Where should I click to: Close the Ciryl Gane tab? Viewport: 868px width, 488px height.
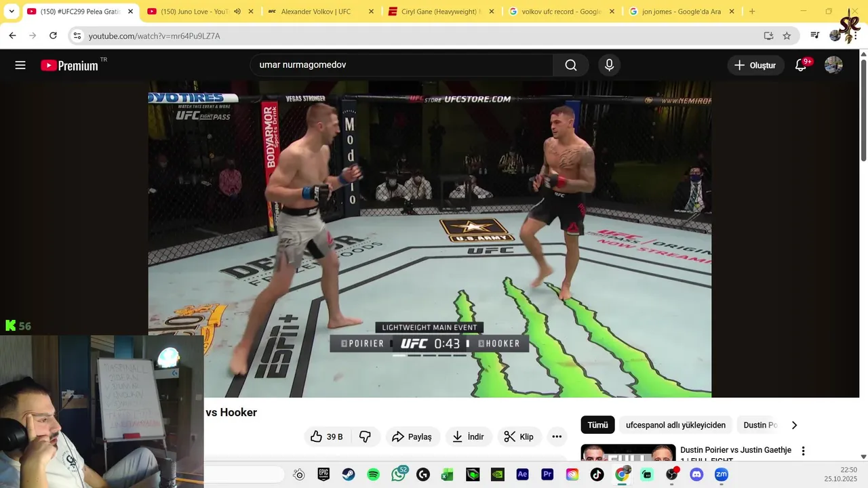pos(492,12)
